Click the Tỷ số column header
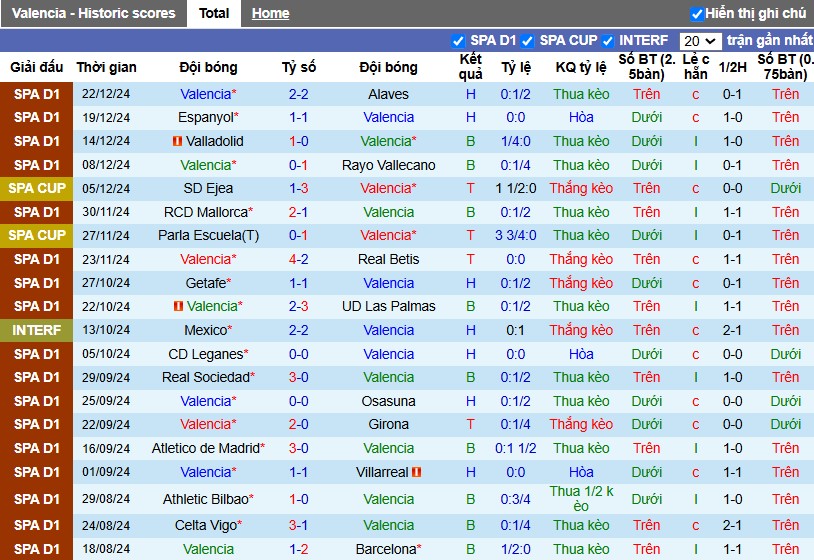Image resolution: width=814 pixels, height=560 pixels. tap(299, 67)
